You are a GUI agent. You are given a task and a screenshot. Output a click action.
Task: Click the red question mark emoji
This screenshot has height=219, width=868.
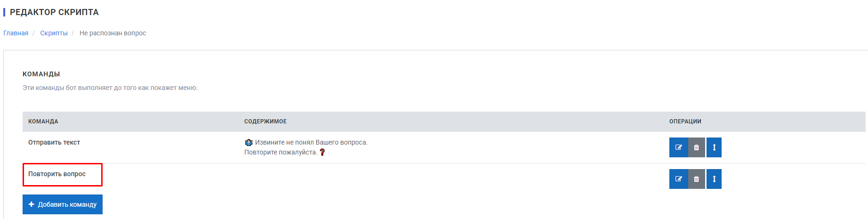tap(322, 152)
